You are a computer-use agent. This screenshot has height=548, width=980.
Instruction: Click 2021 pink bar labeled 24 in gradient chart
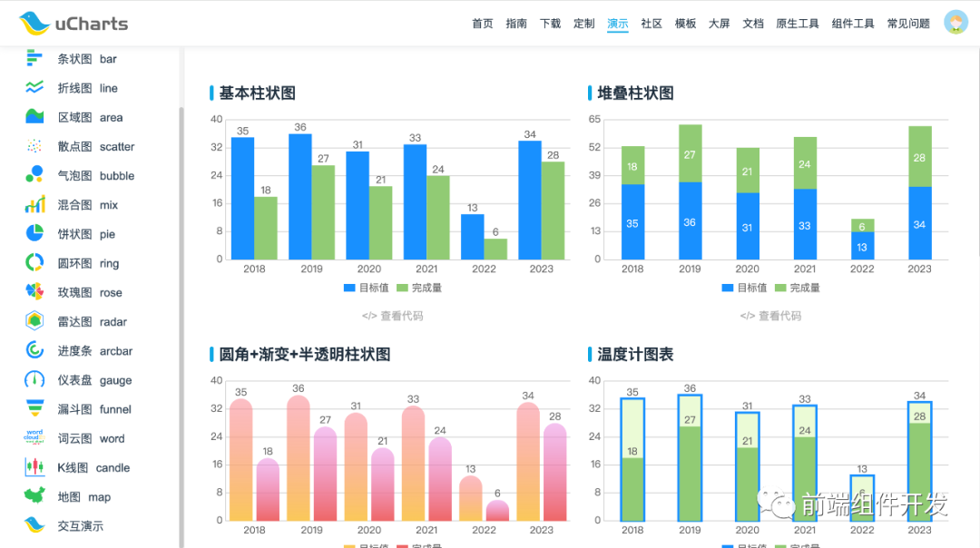tap(440, 479)
